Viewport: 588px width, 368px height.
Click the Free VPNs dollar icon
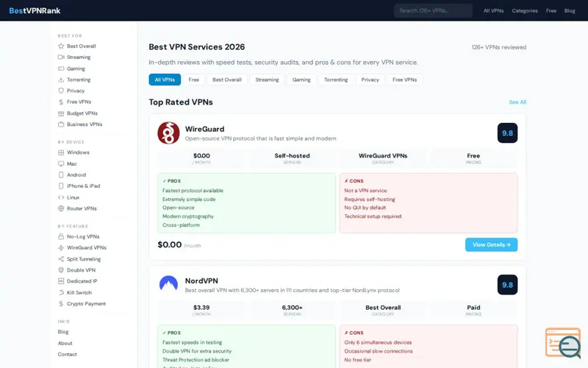[x=61, y=102]
